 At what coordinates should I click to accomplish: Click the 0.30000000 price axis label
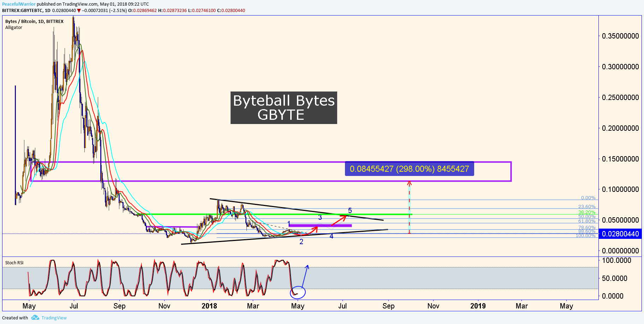click(620, 67)
